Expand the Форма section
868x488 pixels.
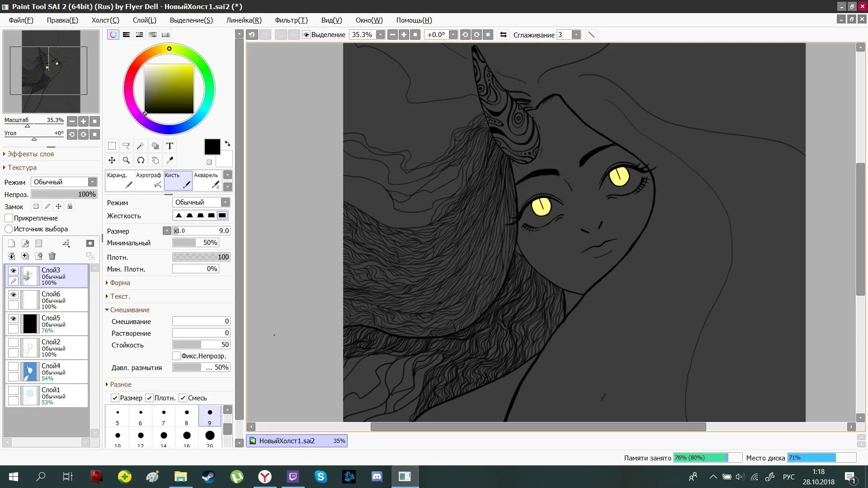[x=120, y=283]
